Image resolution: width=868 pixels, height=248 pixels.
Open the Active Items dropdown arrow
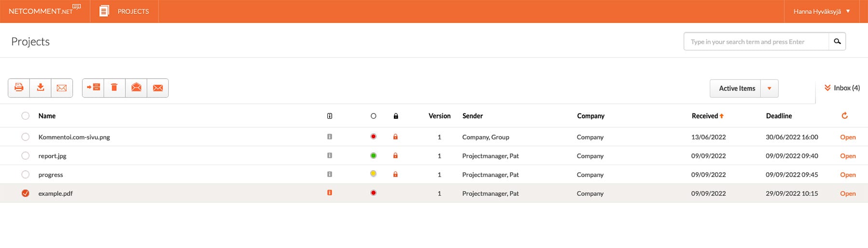point(769,88)
